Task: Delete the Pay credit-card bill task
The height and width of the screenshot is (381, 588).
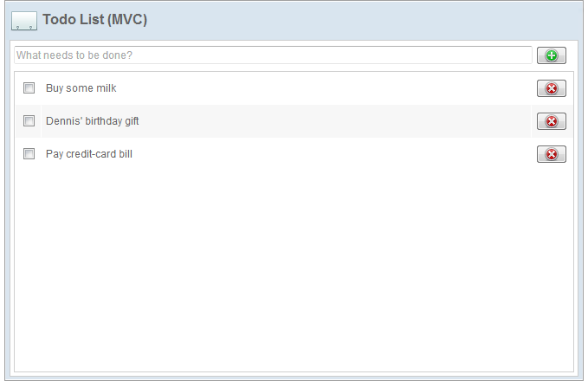Action: 551,154
